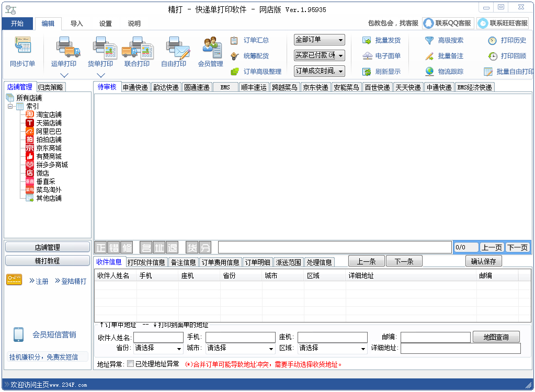Screen dimensions: 535x392
Task: Select 淘宝店铺 in the store tree
Action: click(x=49, y=114)
